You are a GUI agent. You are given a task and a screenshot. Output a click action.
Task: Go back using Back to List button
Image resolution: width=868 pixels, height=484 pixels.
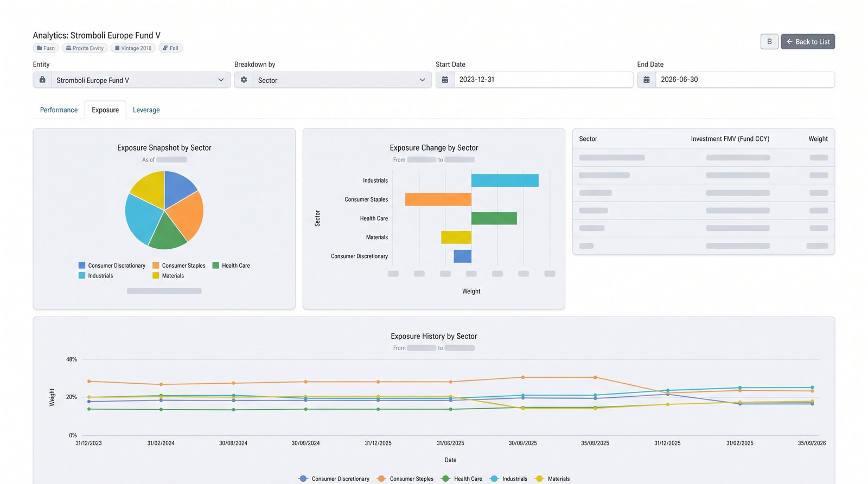click(808, 42)
